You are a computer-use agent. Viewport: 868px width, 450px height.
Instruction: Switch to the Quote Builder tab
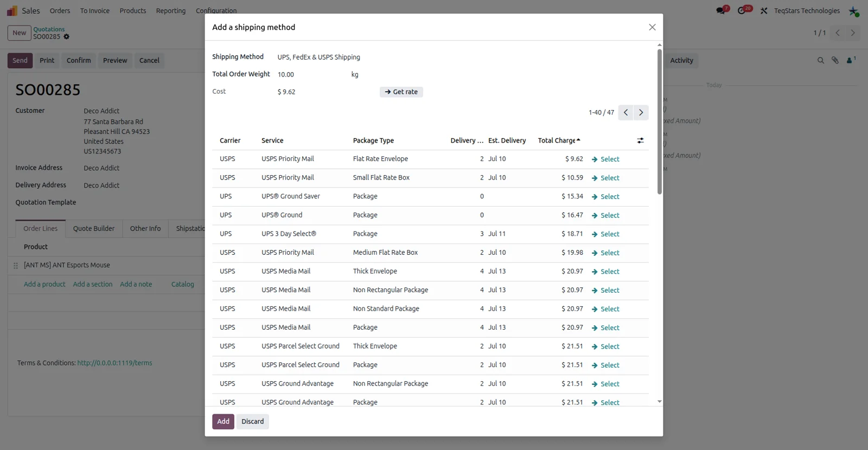[94, 229]
